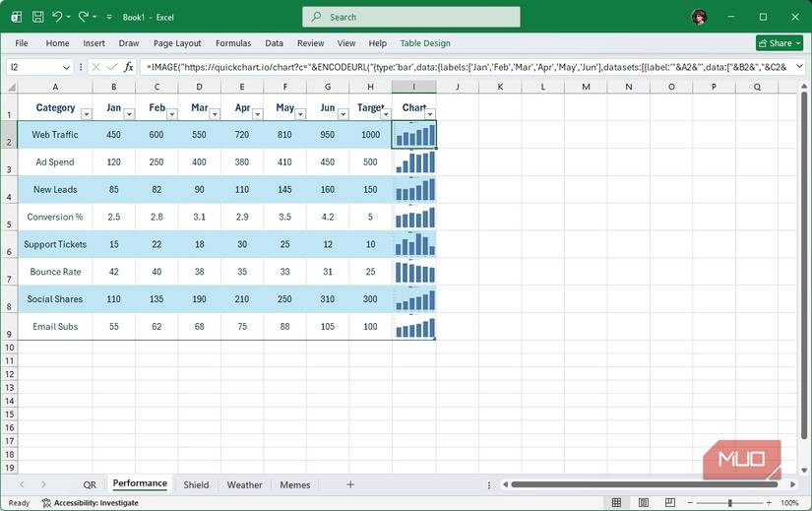
Task: Select the Support Tickets bar chart image
Action: 414,244
